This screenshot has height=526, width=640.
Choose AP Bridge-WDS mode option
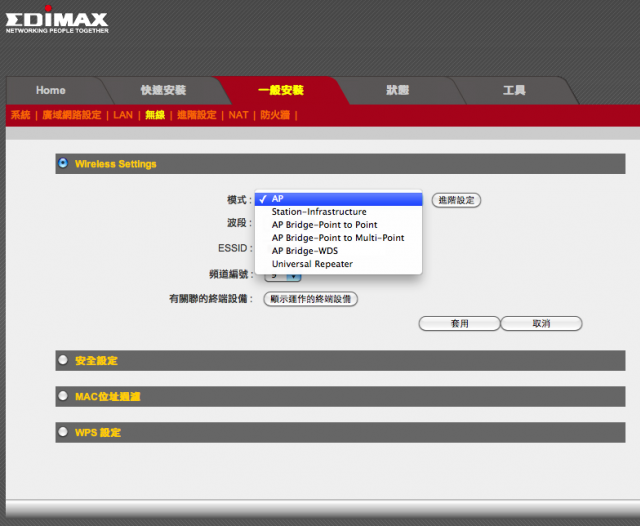[x=338, y=251]
